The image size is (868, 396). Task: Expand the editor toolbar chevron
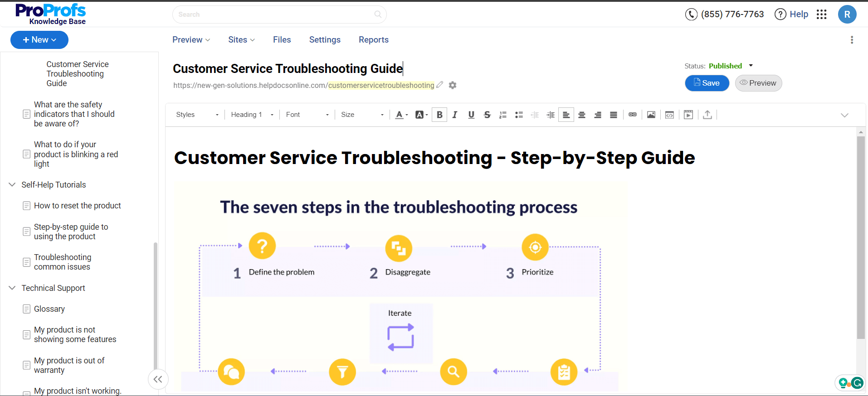click(844, 115)
